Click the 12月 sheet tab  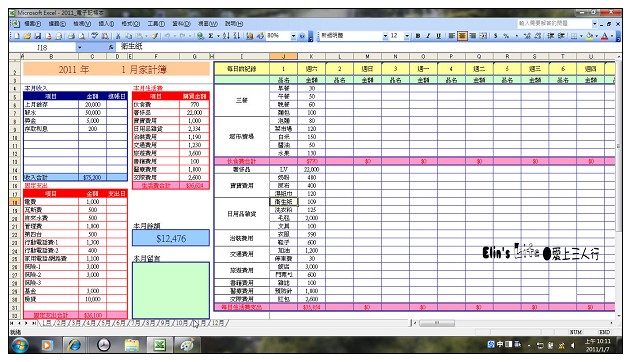218,323
